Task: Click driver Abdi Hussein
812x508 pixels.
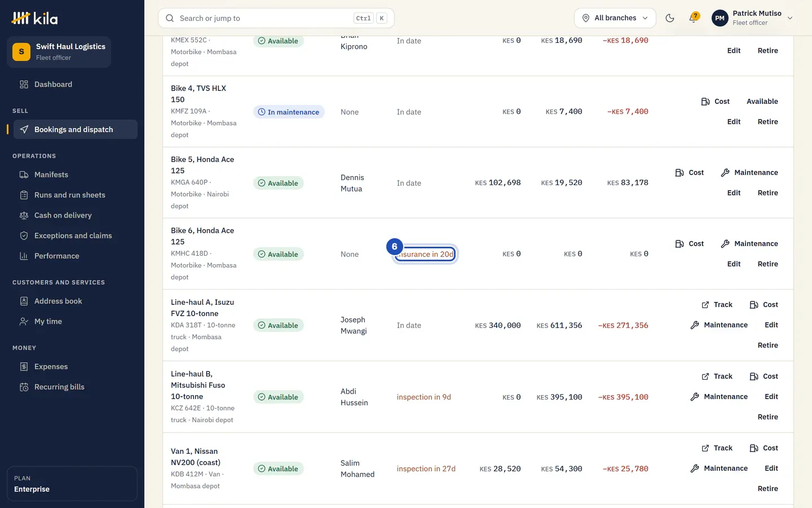Action: pyautogui.click(x=354, y=397)
